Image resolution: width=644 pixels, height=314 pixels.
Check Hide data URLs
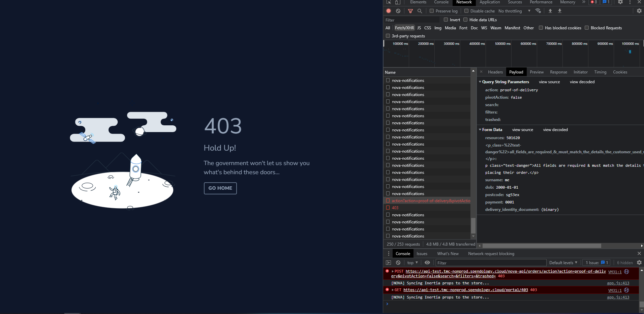click(466, 20)
